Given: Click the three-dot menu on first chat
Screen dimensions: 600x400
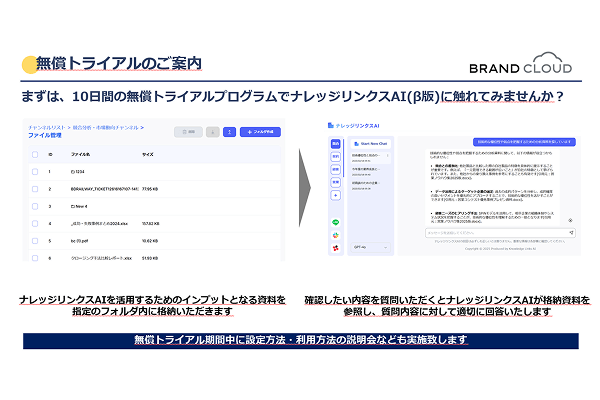Looking at the screenshot, I should pyautogui.click(x=388, y=155).
